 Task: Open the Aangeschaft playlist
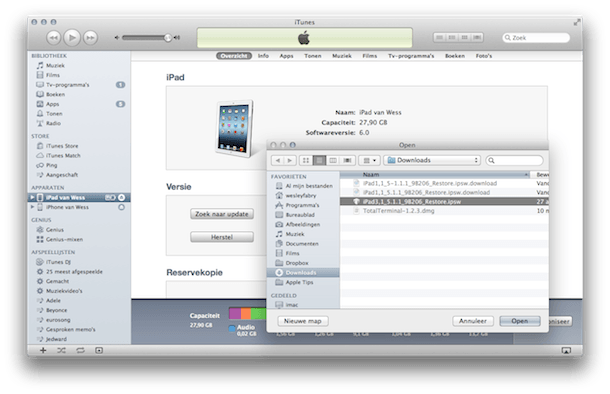tap(62, 175)
